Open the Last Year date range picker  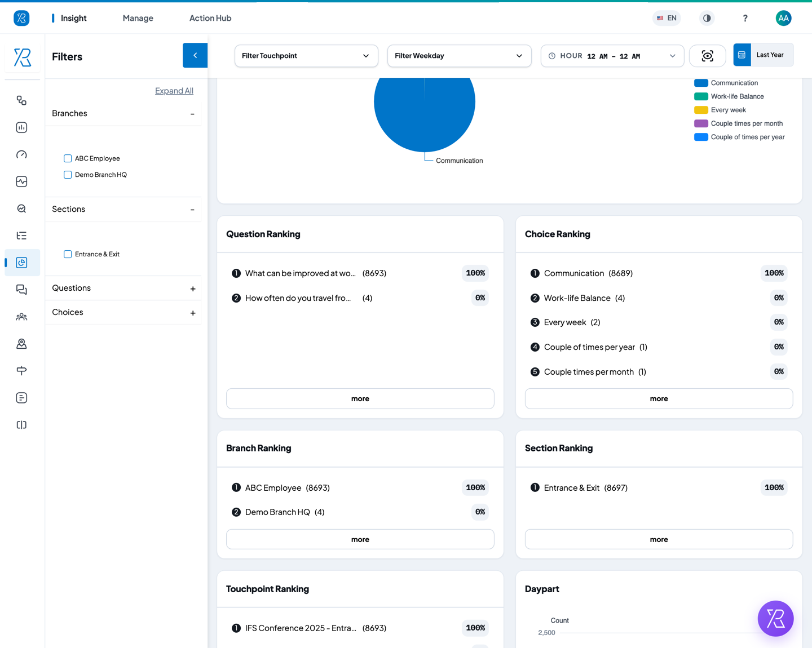point(764,55)
